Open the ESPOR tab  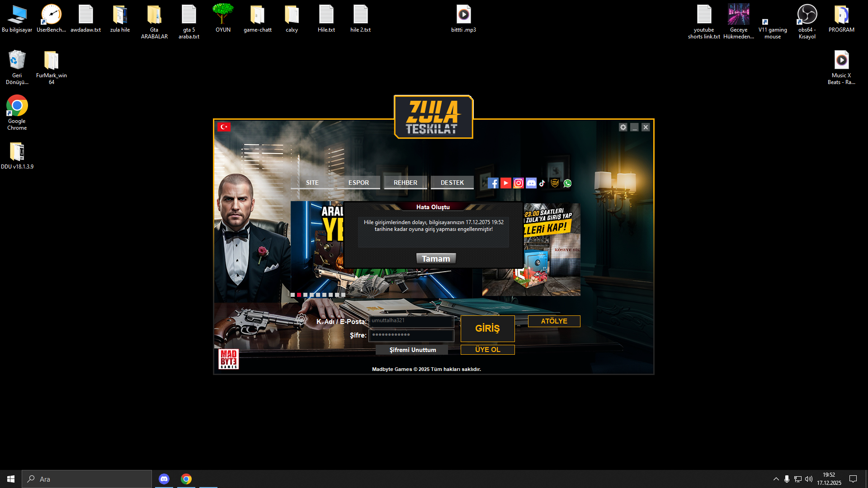tap(359, 183)
